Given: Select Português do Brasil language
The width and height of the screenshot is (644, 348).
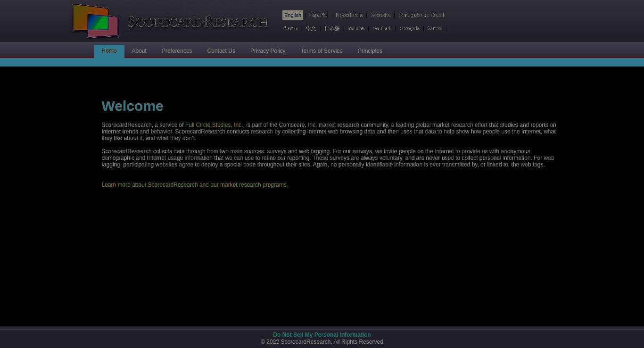Looking at the screenshot, I should pos(421,15).
